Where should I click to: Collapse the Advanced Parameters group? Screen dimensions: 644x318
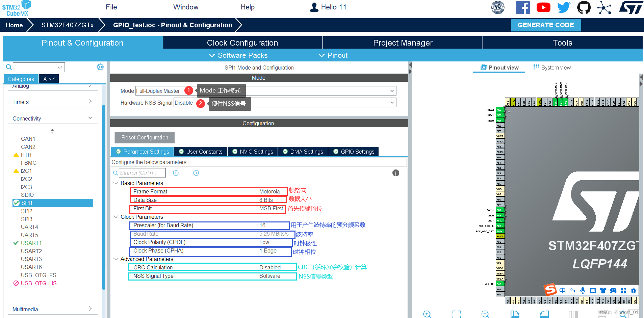(115, 259)
